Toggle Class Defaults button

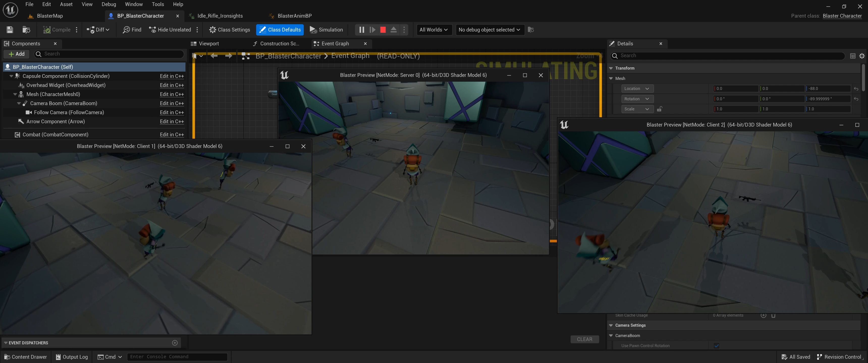pyautogui.click(x=280, y=30)
